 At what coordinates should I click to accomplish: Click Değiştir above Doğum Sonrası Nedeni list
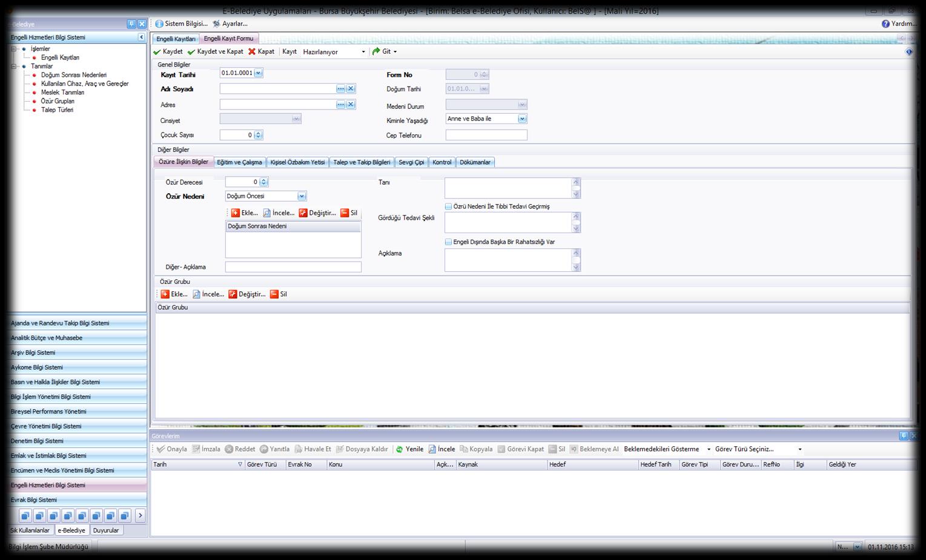317,213
